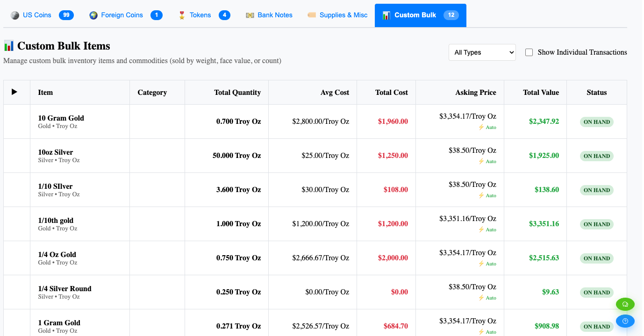Click the bar chart icon in Custom Bulk tab
The image size is (644, 336).
386,15
